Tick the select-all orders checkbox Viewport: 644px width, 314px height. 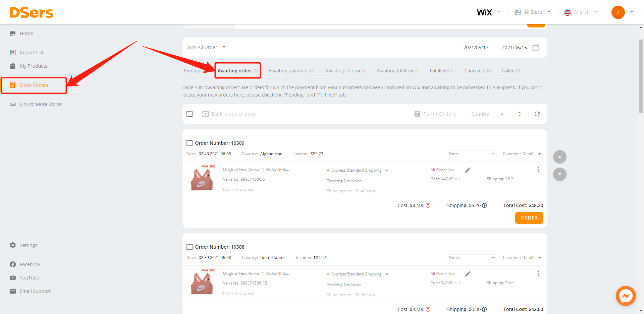point(190,114)
